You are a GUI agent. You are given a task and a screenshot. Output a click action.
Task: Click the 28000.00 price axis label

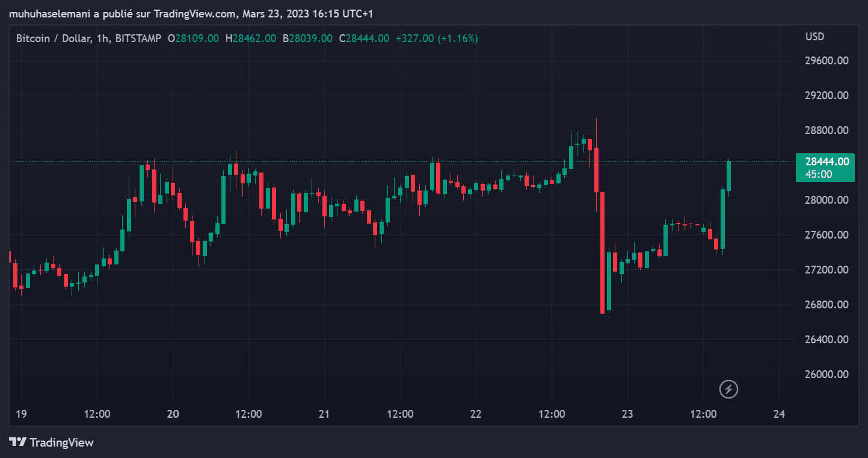827,200
